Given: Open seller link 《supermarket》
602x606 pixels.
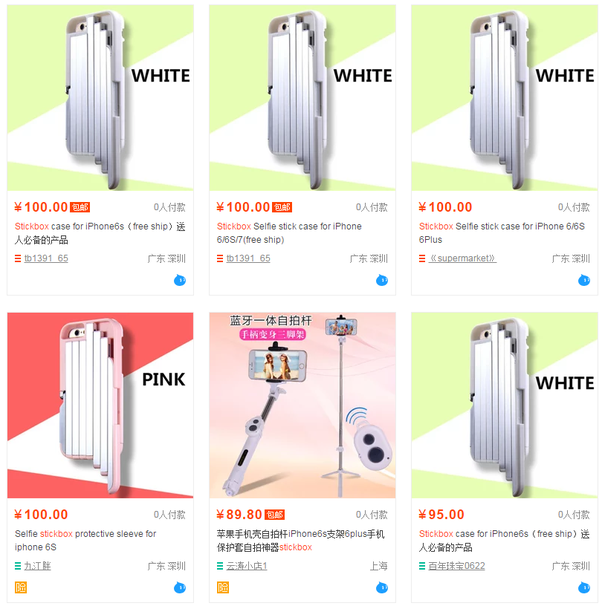Looking at the screenshot, I should click(x=463, y=258).
